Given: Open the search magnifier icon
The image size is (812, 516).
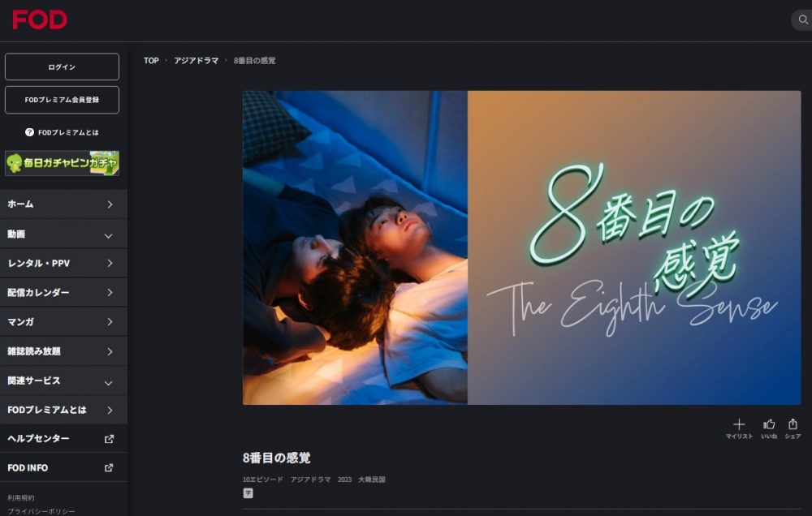Looking at the screenshot, I should [x=803, y=19].
